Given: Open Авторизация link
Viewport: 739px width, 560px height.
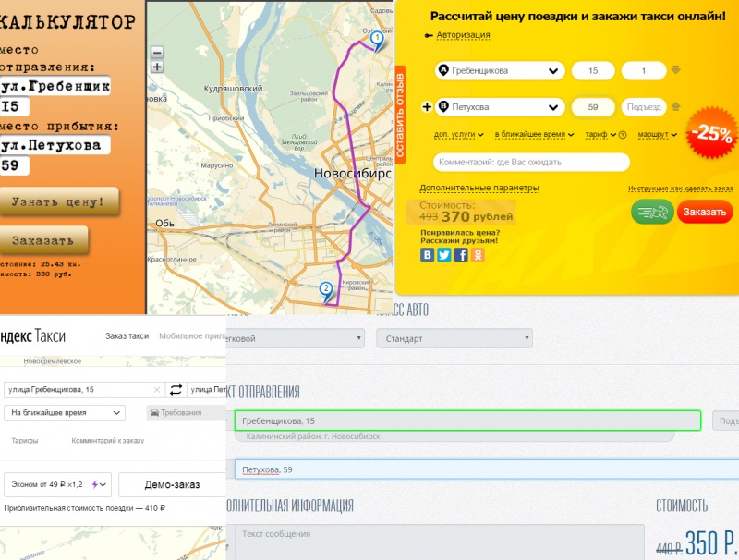Looking at the screenshot, I should (x=463, y=35).
